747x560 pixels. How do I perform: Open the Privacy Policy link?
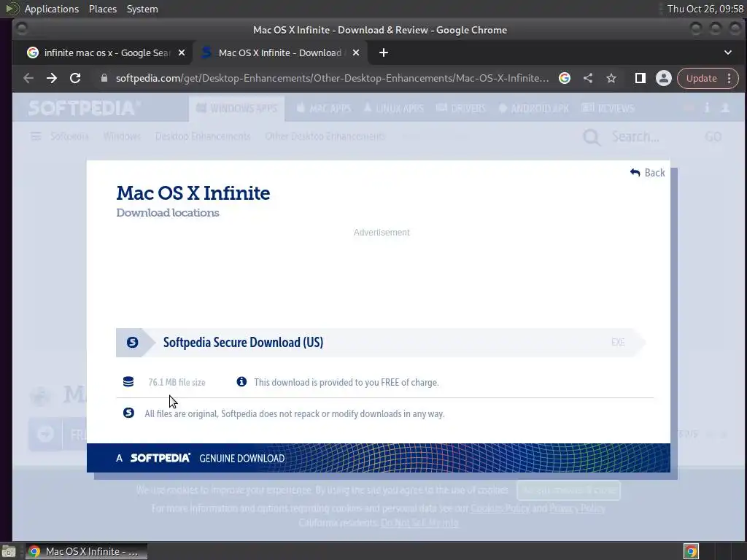click(x=578, y=508)
